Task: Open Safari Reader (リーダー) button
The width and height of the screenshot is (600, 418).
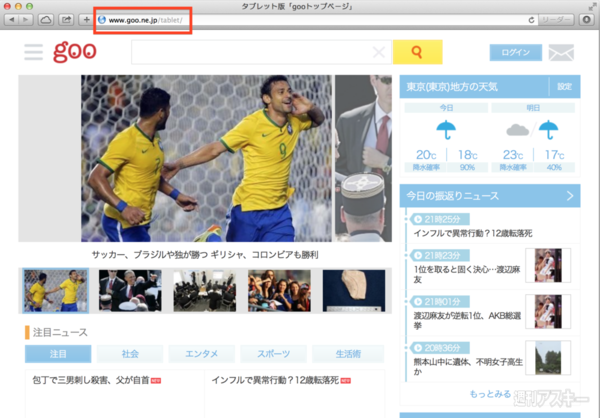Action: (556, 20)
